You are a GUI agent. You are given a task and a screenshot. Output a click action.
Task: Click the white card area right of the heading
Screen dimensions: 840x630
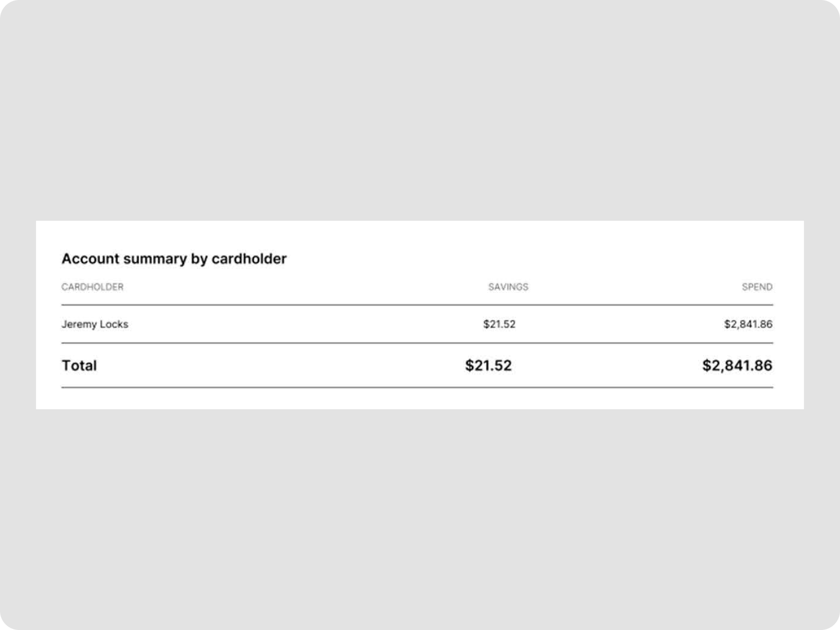pos(533,259)
